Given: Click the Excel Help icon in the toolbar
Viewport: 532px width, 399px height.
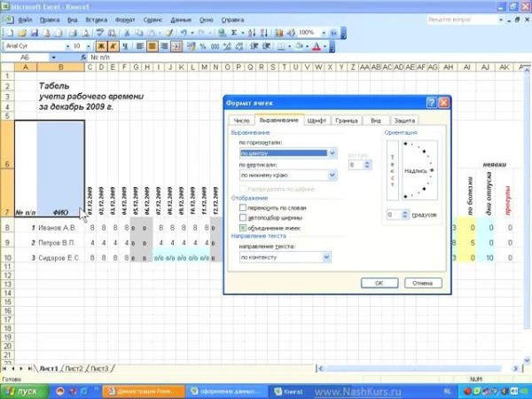Looking at the screenshot, I should 333,33.
